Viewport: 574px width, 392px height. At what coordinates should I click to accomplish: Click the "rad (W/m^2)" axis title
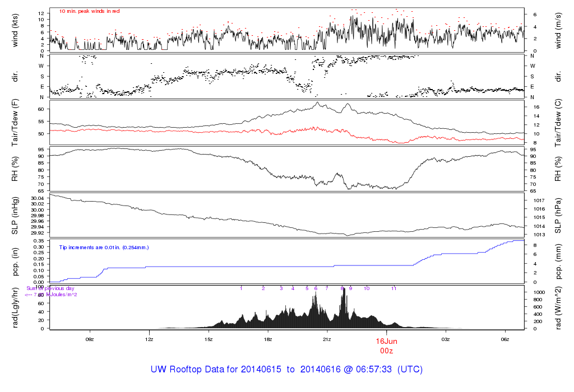coord(558,308)
